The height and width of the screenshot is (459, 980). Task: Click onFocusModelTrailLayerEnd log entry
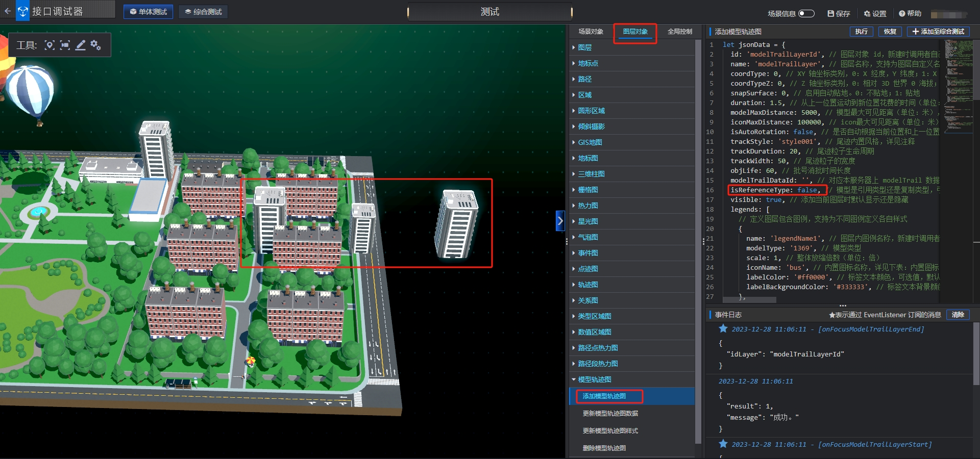pos(828,329)
